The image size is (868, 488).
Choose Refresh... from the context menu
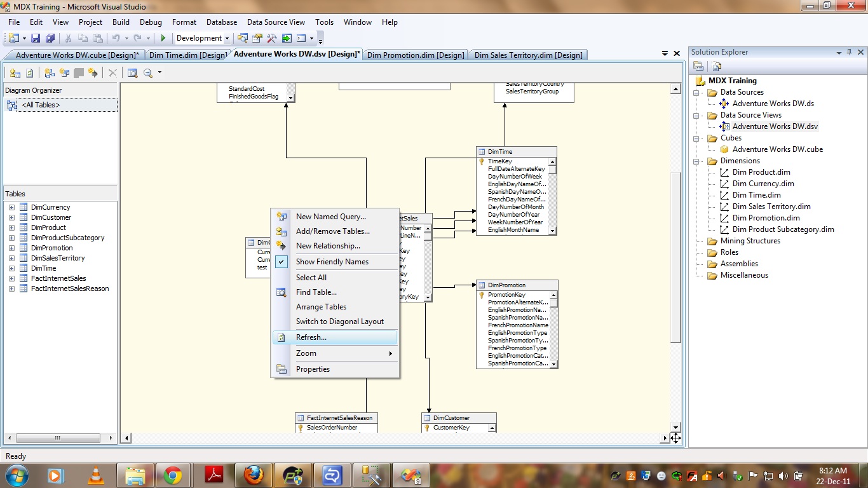[311, 337]
